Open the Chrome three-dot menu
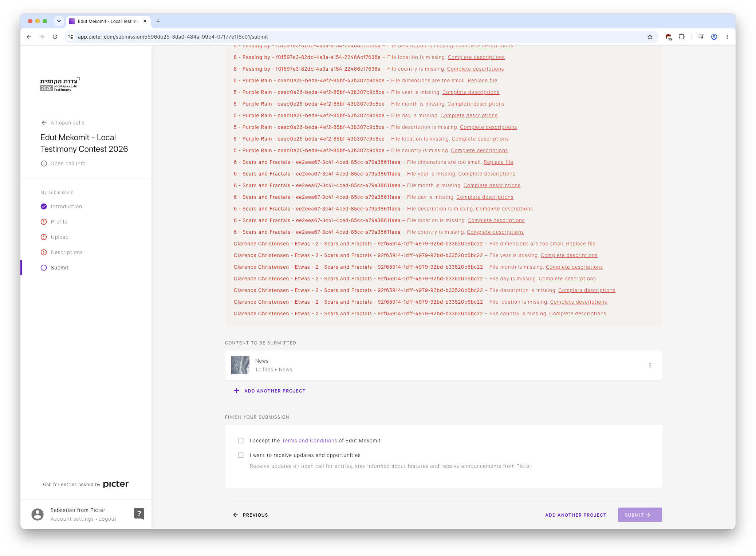756x556 pixels. tap(727, 37)
